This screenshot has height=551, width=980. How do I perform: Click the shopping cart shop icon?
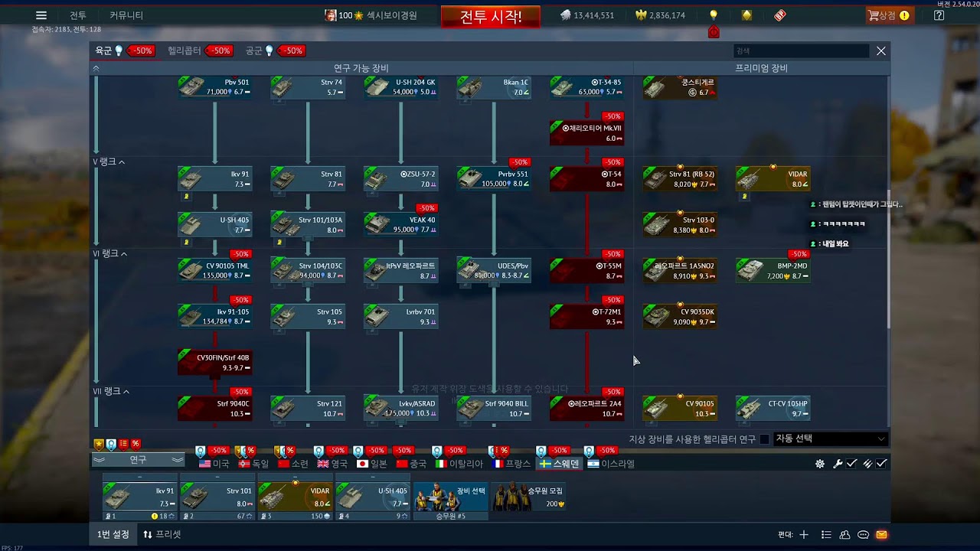tap(873, 15)
